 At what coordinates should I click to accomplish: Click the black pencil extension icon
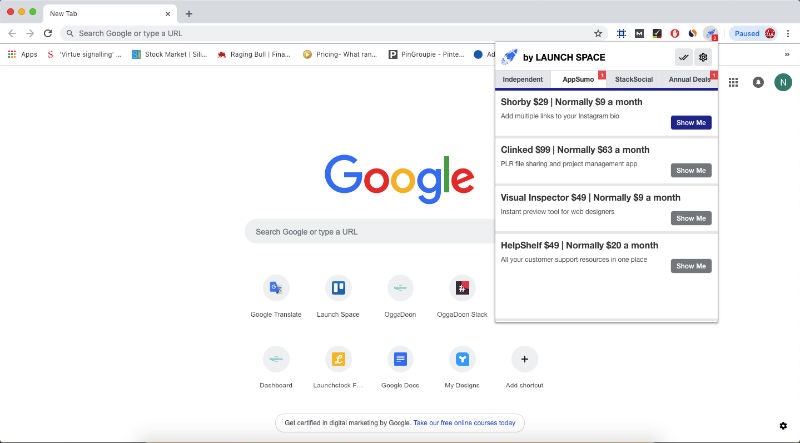tap(657, 33)
